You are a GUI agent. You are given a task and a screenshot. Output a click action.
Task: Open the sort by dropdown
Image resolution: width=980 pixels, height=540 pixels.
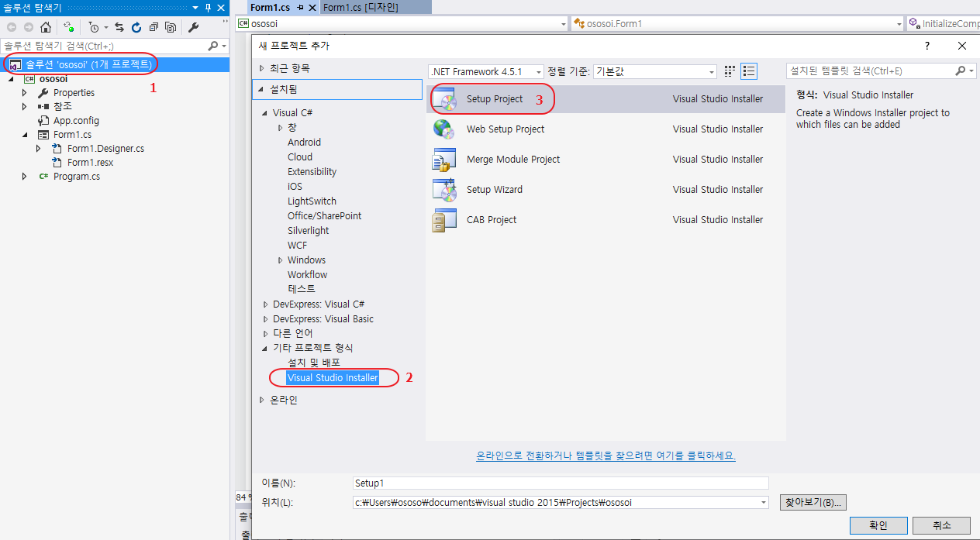(712, 72)
